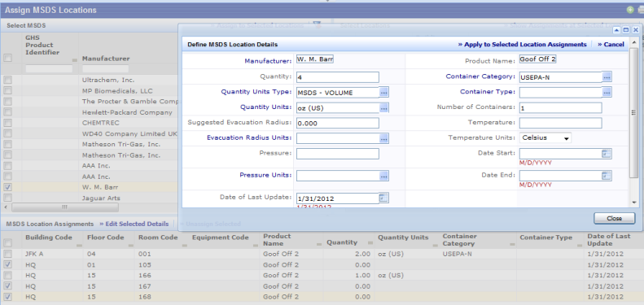Click the Cancel link in dialog header
644x305 pixels.
[x=611, y=45]
